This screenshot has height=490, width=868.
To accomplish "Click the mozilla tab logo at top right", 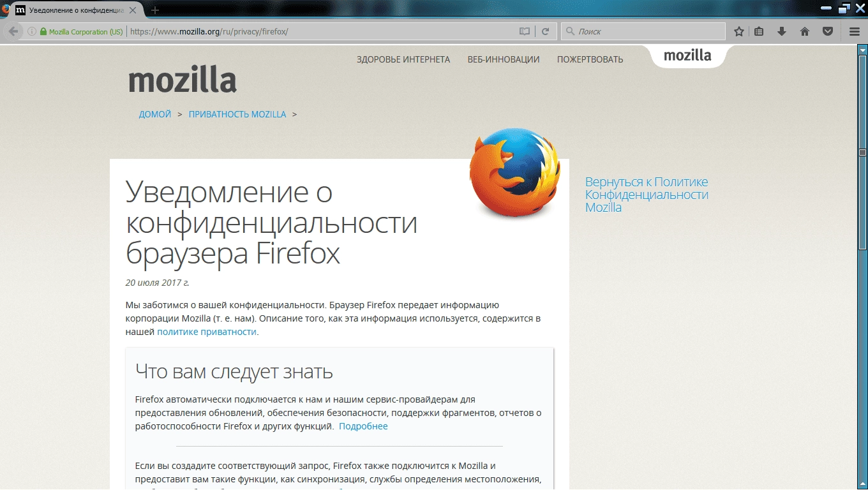I will 687,56.
